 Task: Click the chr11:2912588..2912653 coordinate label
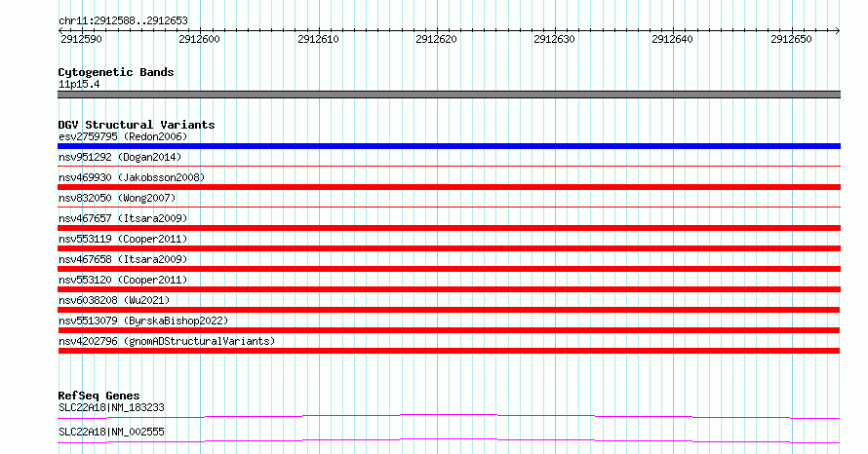(123, 21)
